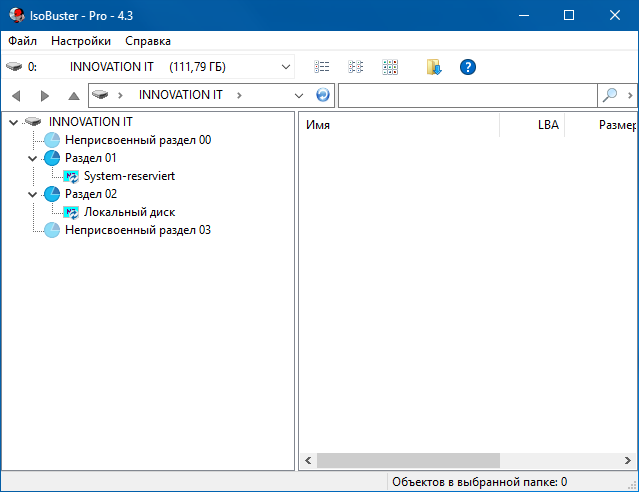
Task: Sort by the Имя column header
Action: tap(399, 125)
